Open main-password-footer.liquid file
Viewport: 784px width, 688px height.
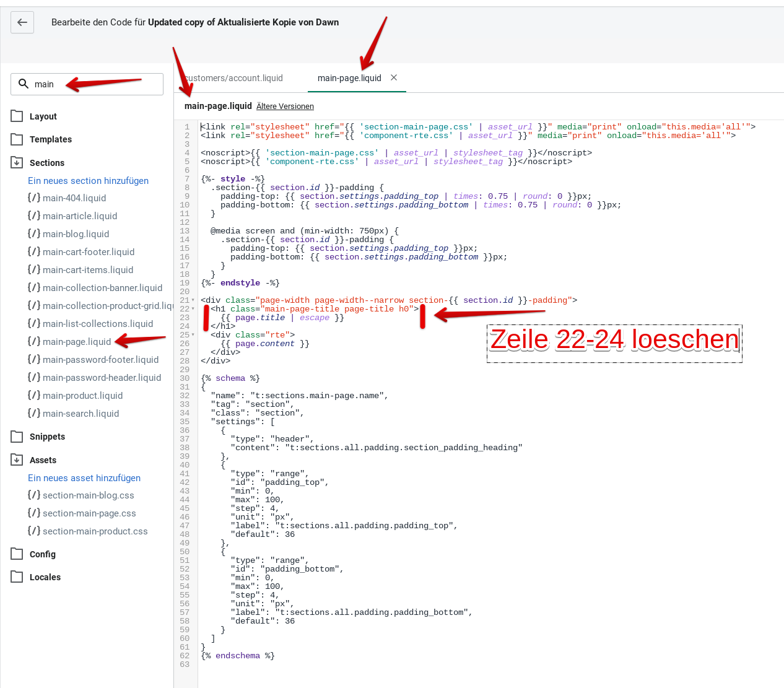(x=94, y=360)
